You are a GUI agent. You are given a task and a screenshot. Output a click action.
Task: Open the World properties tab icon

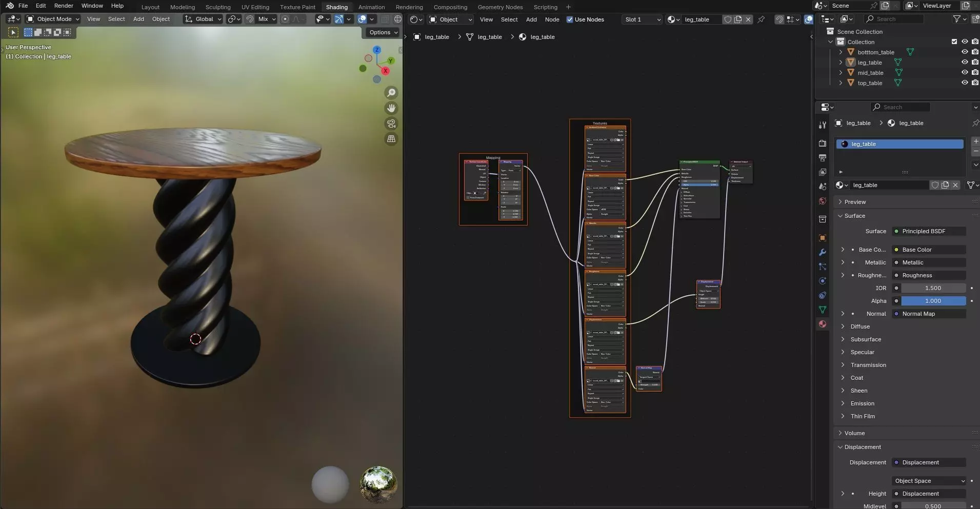823,201
